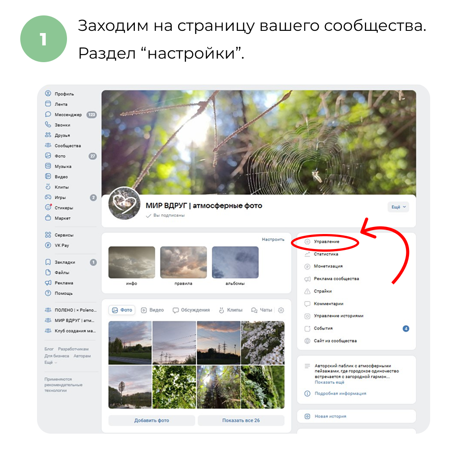Open the Страйки warning item
The height and width of the screenshot is (476, 476).
pos(322,291)
